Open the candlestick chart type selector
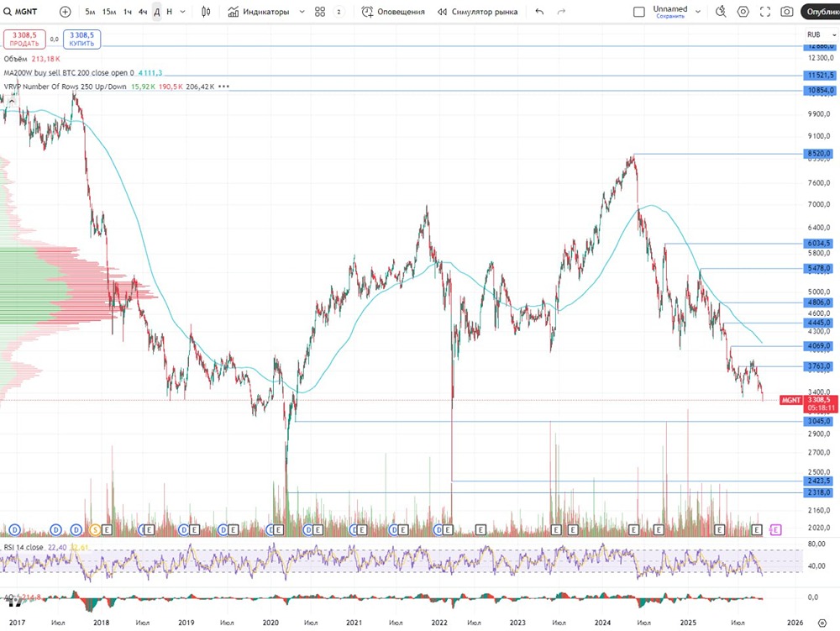Screen dimensions: 840x631 206,11
